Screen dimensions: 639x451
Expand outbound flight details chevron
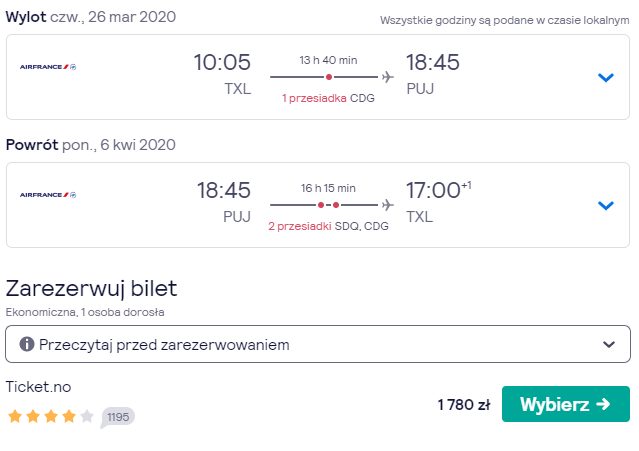pyautogui.click(x=606, y=77)
